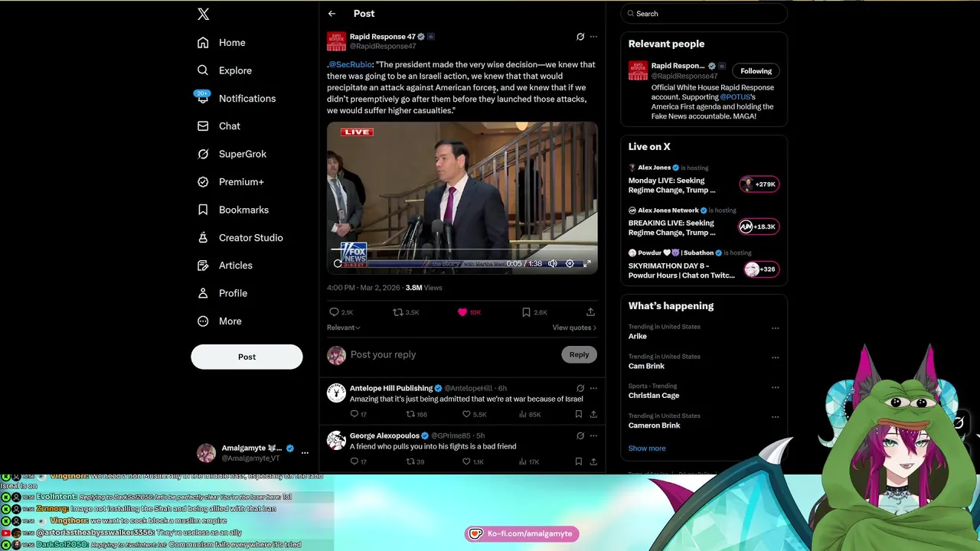The height and width of the screenshot is (551, 980).
Task: Click the reply bubble icon with 2.1K
Action: coord(334,312)
